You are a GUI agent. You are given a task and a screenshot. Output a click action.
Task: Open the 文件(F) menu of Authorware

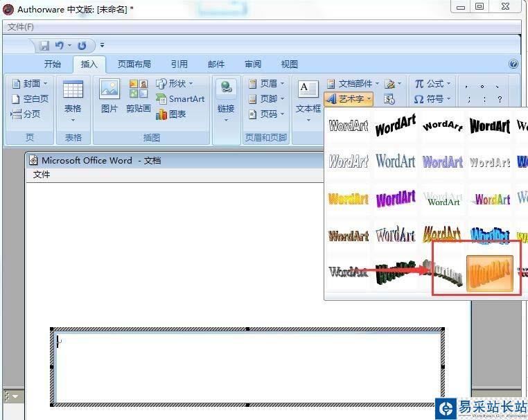21,27
